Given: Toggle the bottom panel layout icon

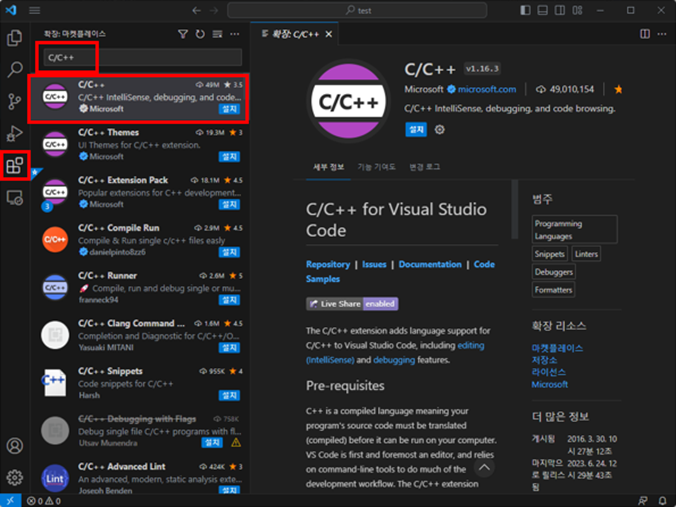Looking at the screenshot, I should point(542,10).
